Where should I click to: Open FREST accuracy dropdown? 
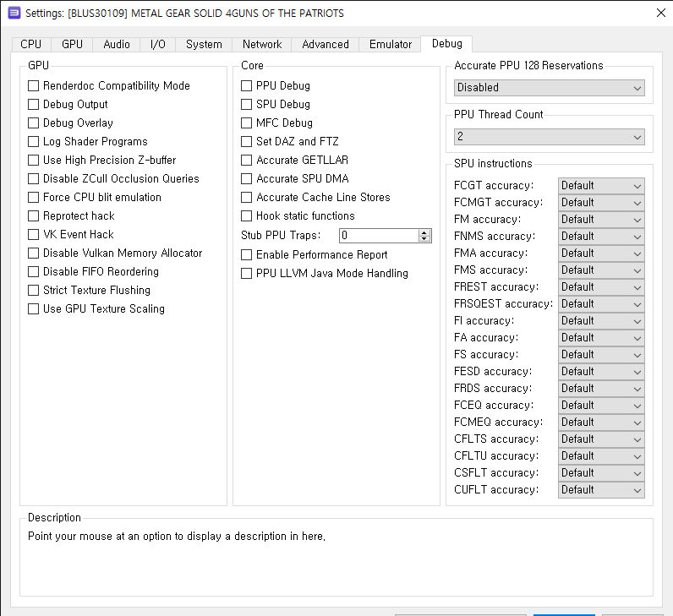tap(601, 287)
